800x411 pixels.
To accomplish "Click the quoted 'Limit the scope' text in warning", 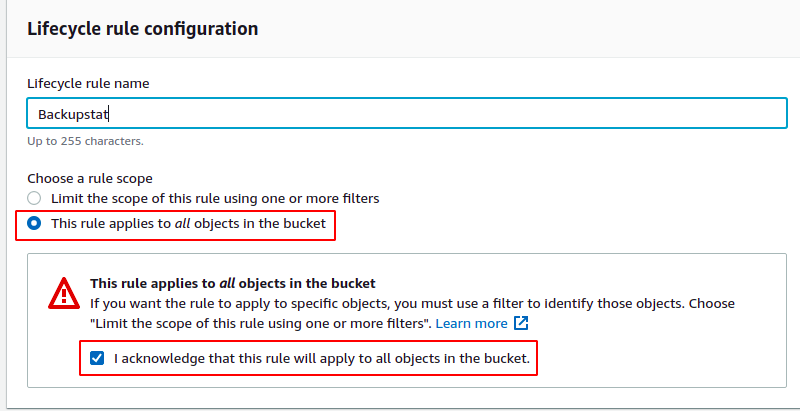I will 261,323.
